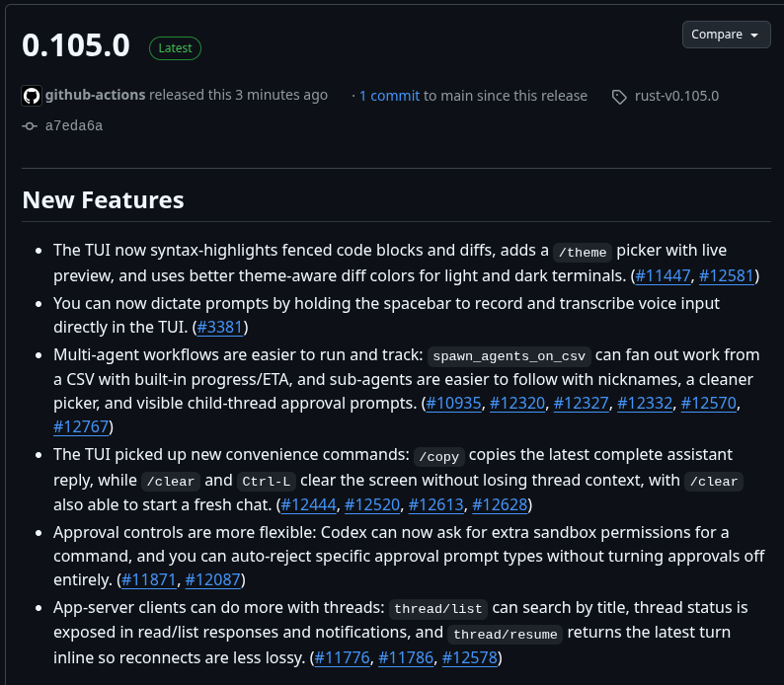
Task: Open pull request #12087
Action: point(212,580)
